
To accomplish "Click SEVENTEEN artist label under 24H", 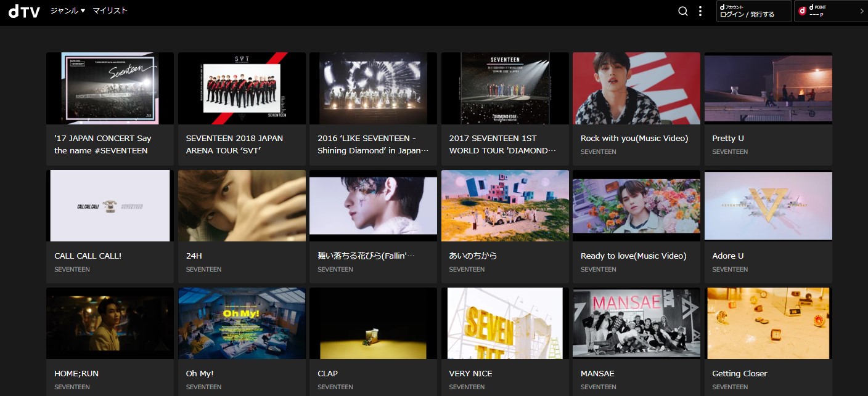I will 203,269.
